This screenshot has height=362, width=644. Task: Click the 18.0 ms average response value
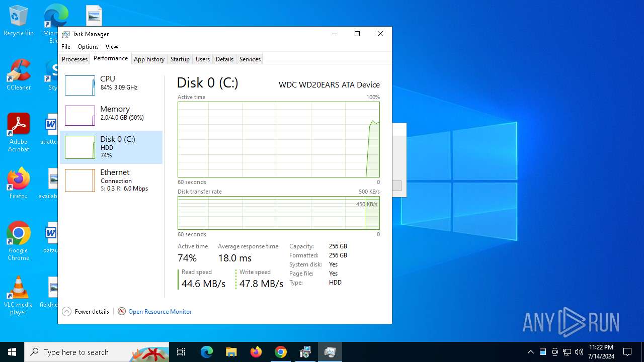[x=234, y=258]
